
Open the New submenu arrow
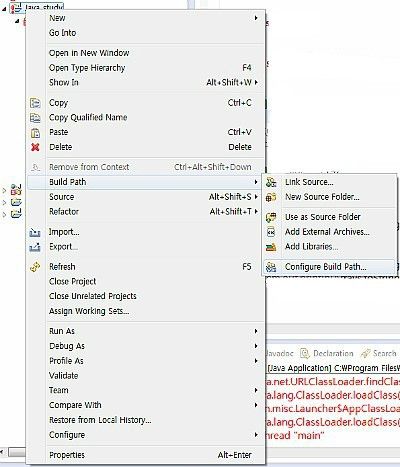256,18
